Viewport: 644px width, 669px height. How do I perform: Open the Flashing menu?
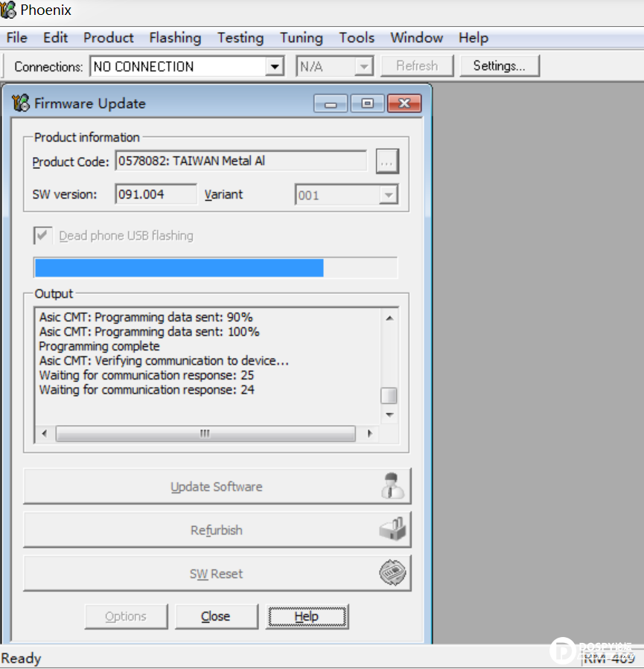click(x=175, y=37)
